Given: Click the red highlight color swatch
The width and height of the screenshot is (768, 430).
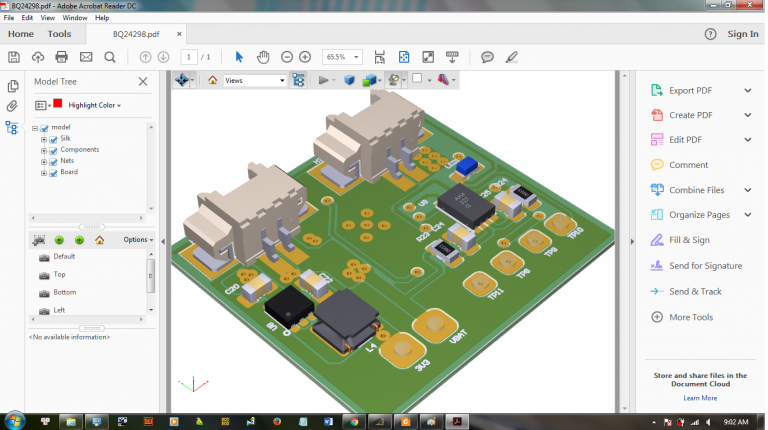Looking at the screenshot, I should click(58, 104).
